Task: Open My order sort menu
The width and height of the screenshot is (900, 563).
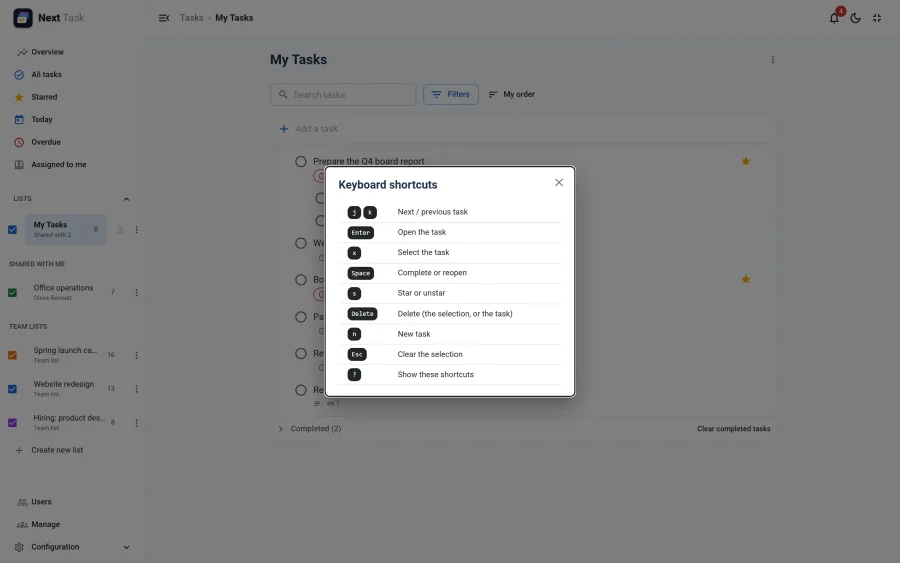Action: tap(511, 95)
